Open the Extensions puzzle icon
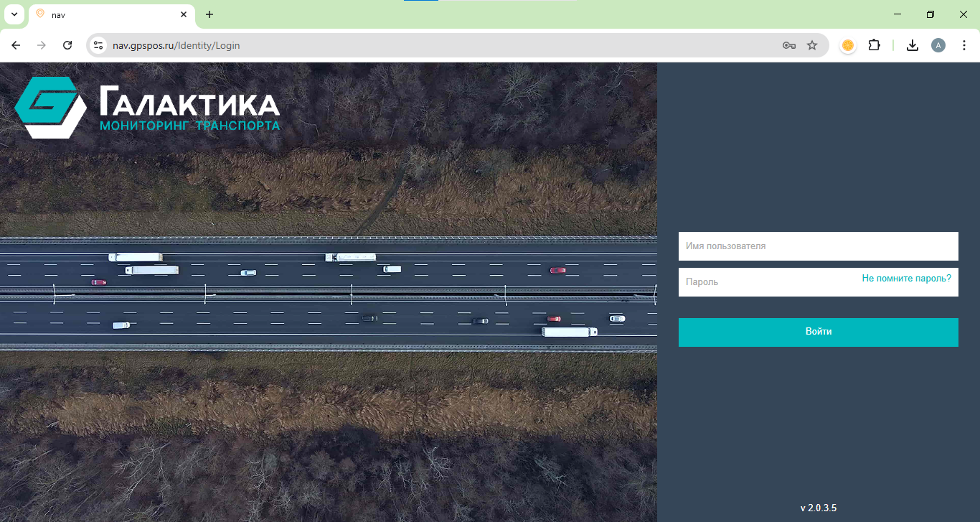Image resolution: width=980 pixels, height=522 pixels. pyautogui.click(x=874, y=45)
